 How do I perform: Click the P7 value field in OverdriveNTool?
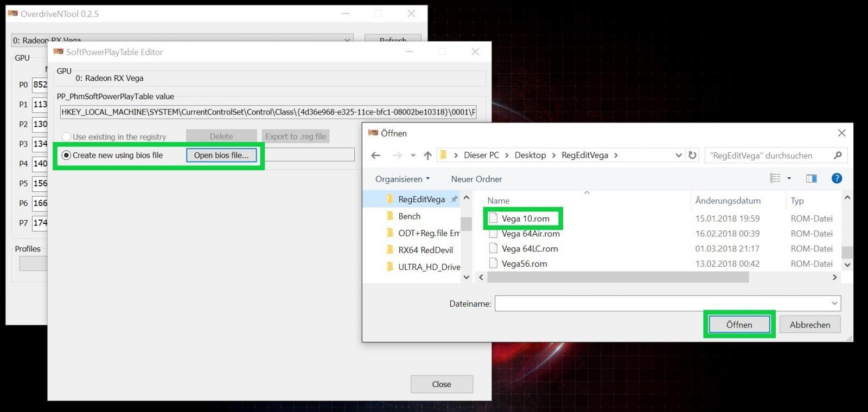(x=40, y=223)
